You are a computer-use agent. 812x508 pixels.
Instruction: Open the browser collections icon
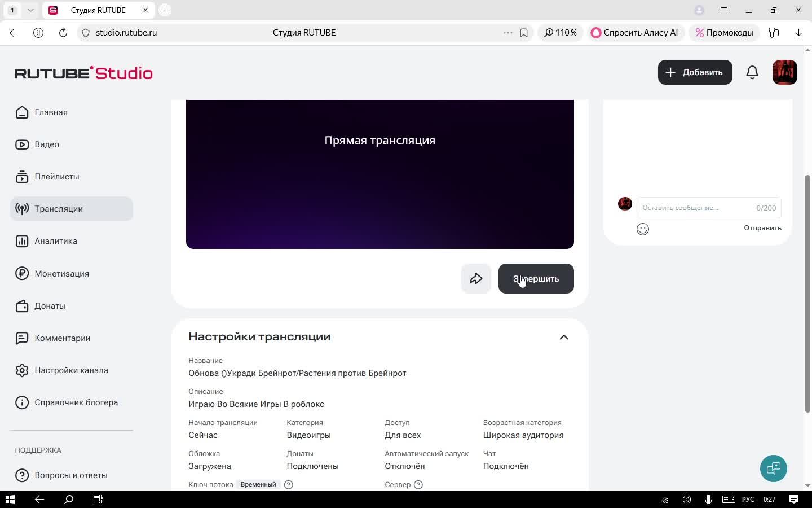pos(774,33)
